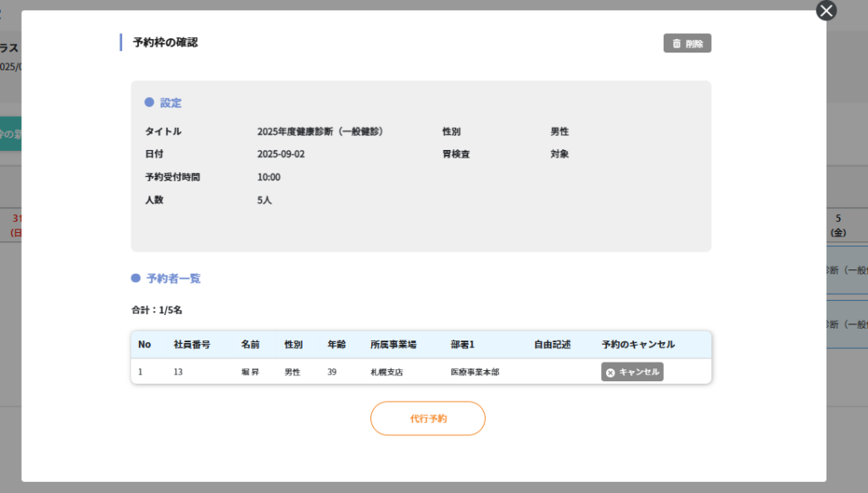The width and height of the screenshot is (868, 493).
Task: Click the 札幌支店 cell in the table
Action: tap(387, 372)
